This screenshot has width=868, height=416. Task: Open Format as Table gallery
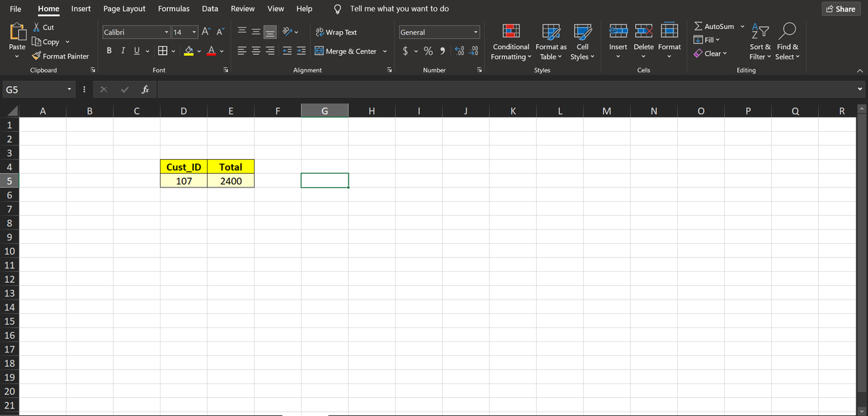coord(550,42)
